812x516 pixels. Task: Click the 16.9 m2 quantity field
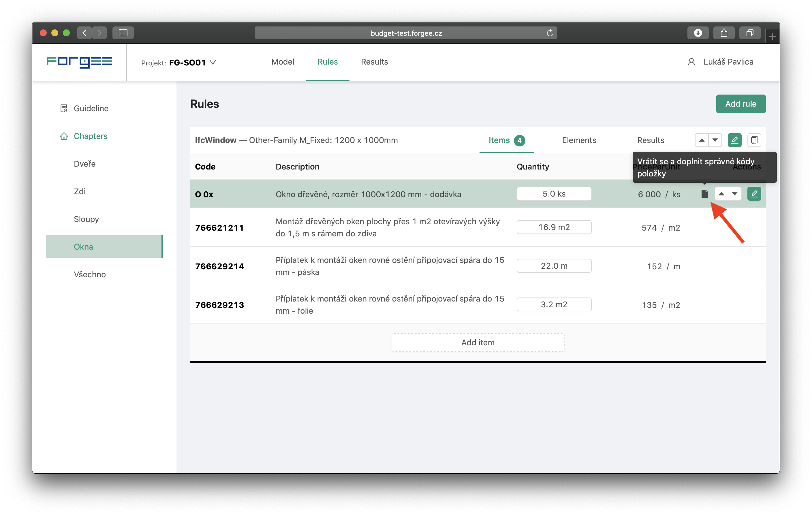click(x=554, y=227)
